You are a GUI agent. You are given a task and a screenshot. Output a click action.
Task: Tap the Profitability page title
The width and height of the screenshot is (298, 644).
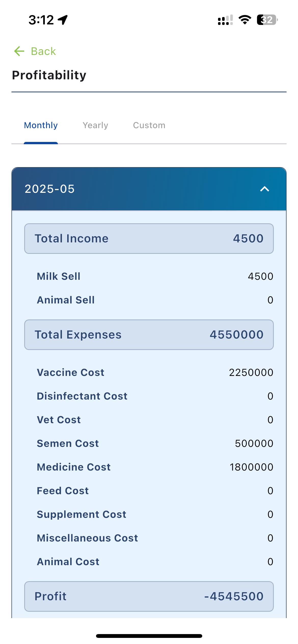(x=49, y=75)
